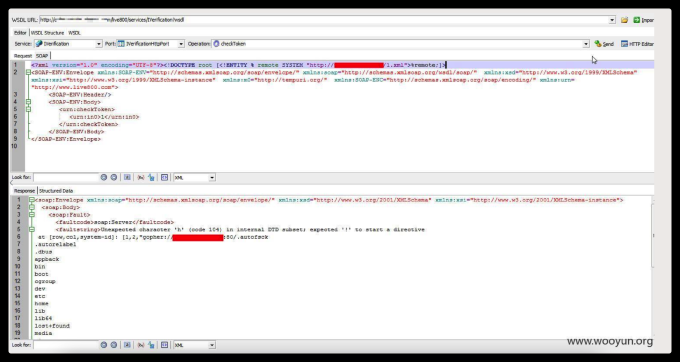
Task: Click first round search arrow in response search bar
Action: point(104,345)
